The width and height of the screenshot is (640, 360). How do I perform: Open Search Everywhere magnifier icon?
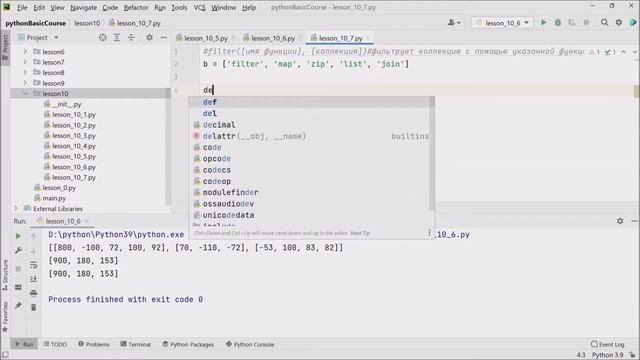click(604, 23)
